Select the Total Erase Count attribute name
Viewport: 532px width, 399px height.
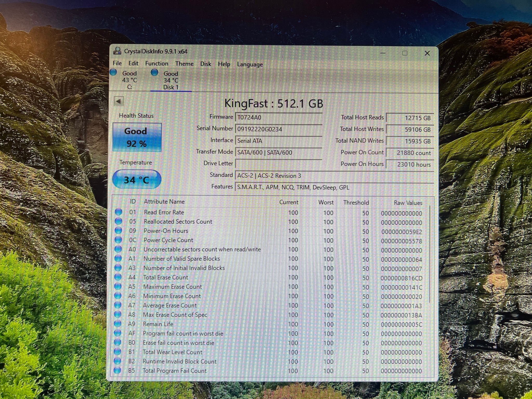(165, 277)
